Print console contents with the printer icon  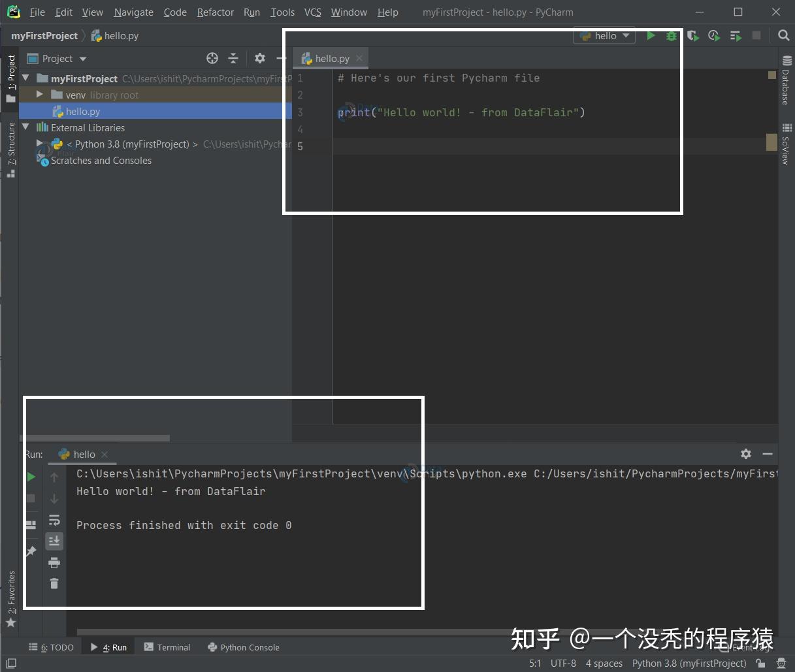click(54, 562)
